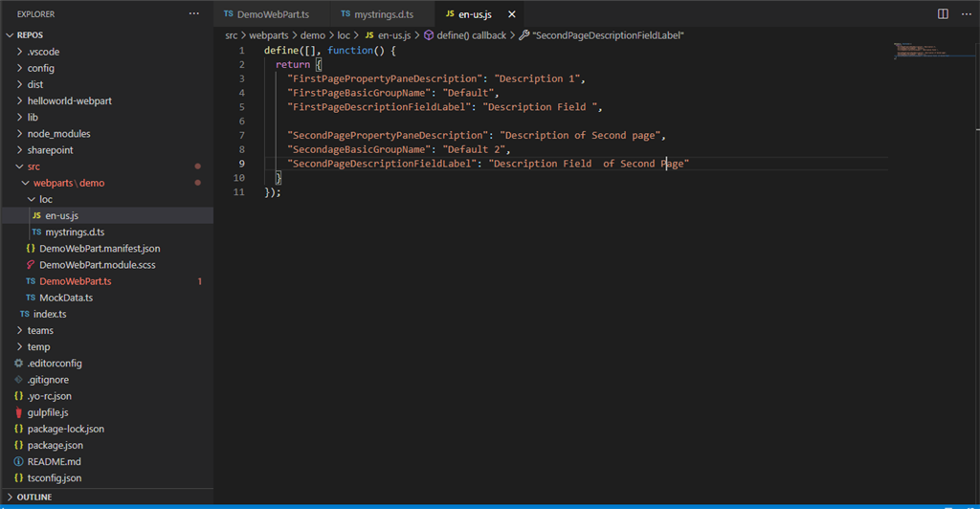Split the editor right
Viewport: 980px width, 509px height.
click(943, 13)
